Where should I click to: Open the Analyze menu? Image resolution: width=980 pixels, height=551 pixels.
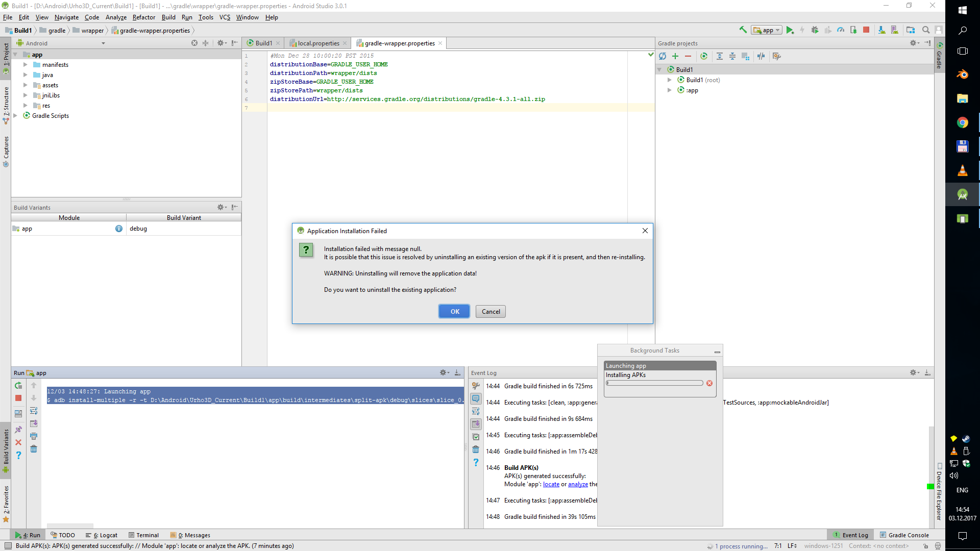pos(116,17)
